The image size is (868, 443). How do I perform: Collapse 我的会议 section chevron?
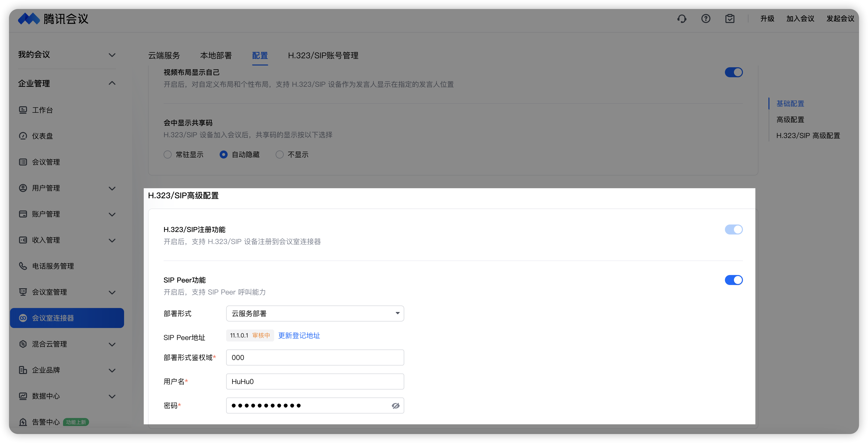pyautogui.click(x=112, y=55)
